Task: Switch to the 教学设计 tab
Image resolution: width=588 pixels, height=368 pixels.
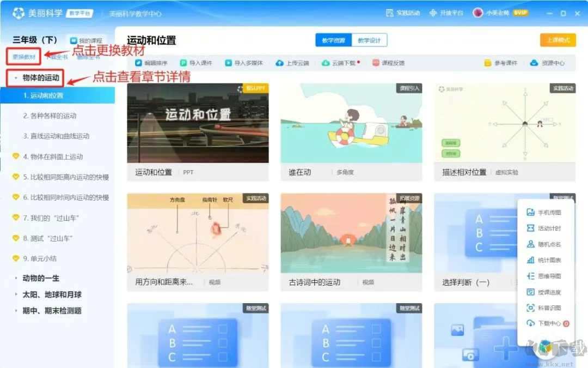Action: point(369,40)
